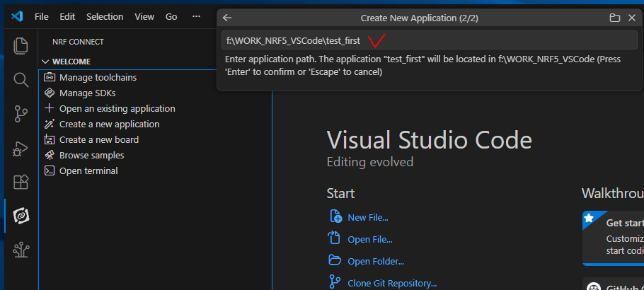Screen dimensions: 644x290
Task: Open the File menu
Action: click(42, 17)
